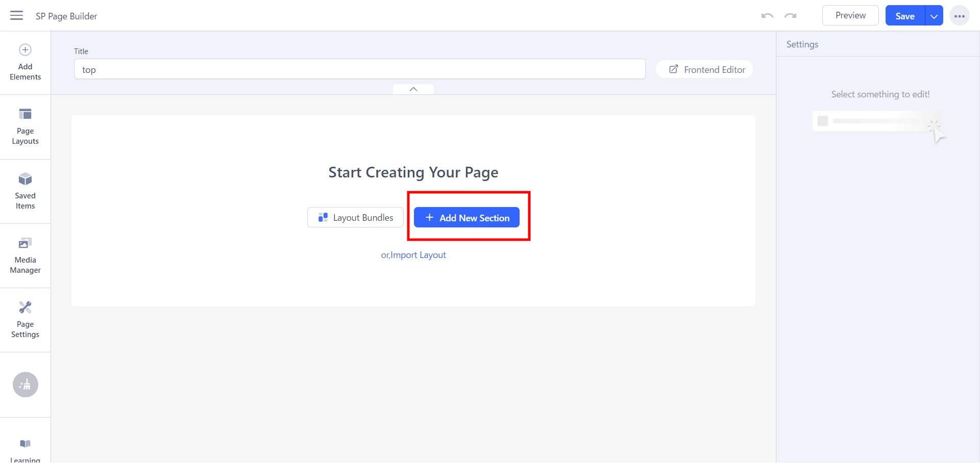
Task: Open the Page Layouts panel
Action: pos(25,127)
